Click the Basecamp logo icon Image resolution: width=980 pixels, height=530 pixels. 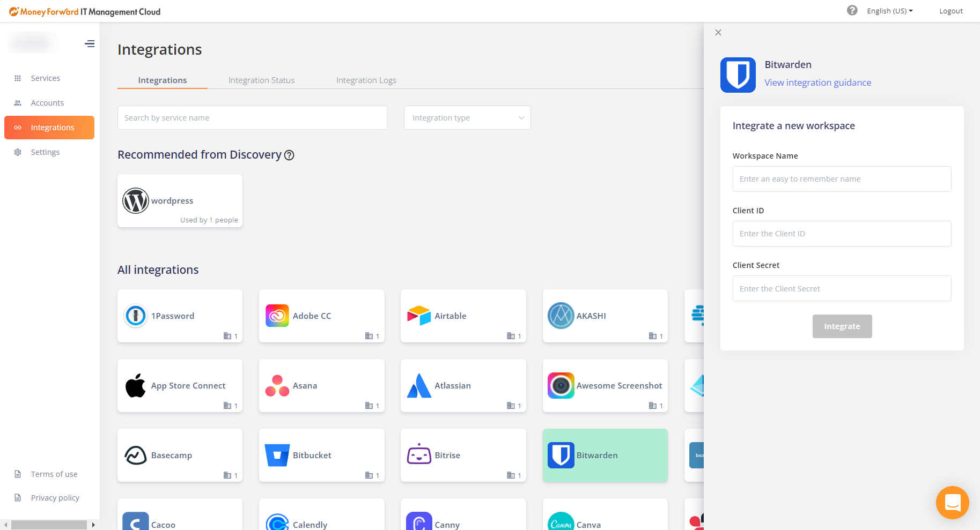tap(136, 456)
